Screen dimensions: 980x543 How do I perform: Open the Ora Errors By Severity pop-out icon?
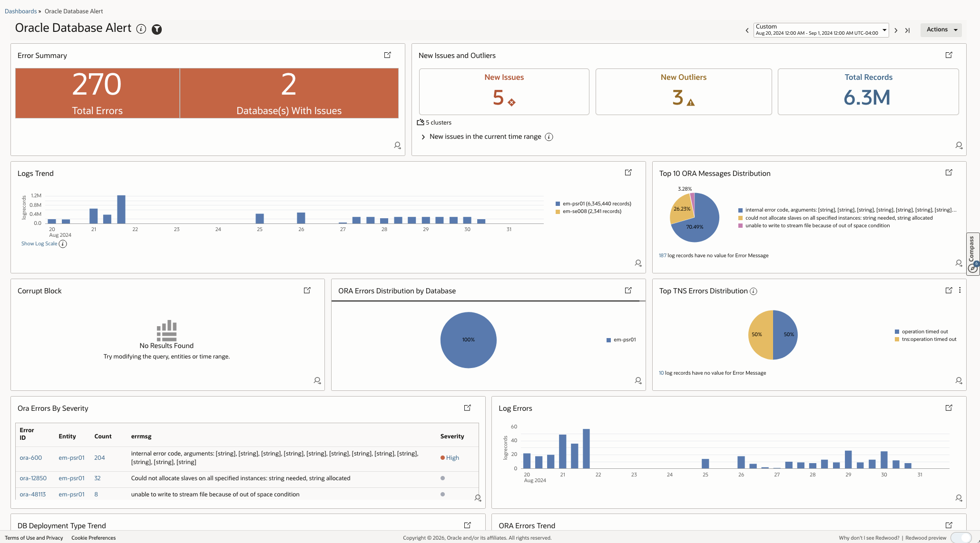click(468, 407)
